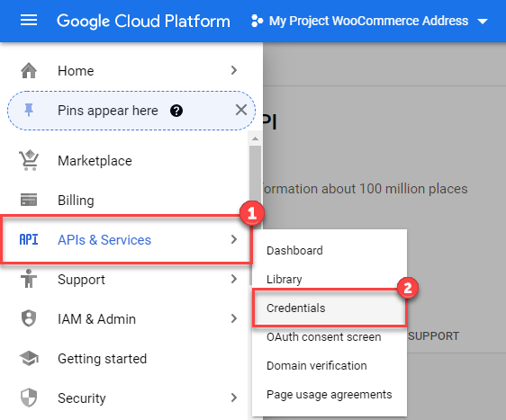Expand APIs & Services submenu chevron
The height and width of the screenshot is (420, 506).
point(234,239)
